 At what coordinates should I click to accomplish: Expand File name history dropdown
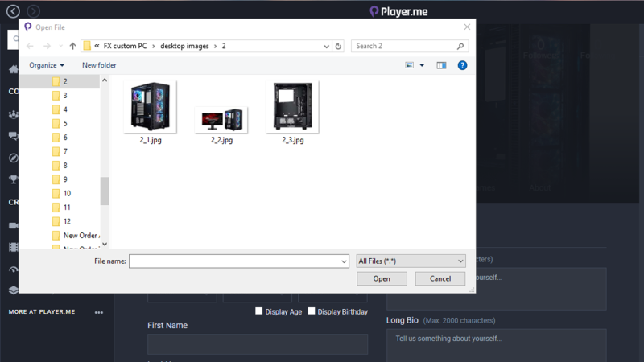[344, 261]
